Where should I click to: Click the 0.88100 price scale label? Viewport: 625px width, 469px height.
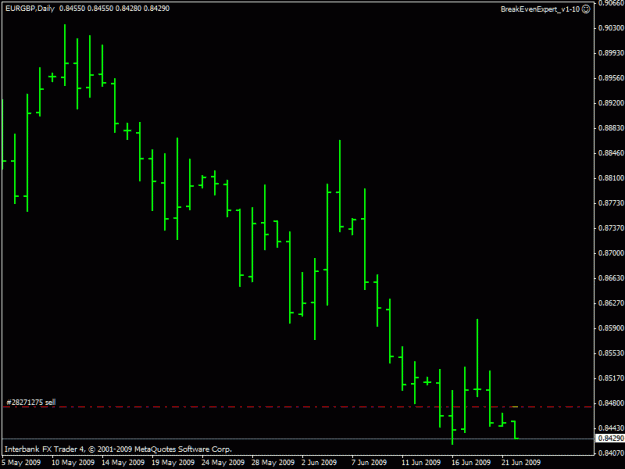(611, 178)
